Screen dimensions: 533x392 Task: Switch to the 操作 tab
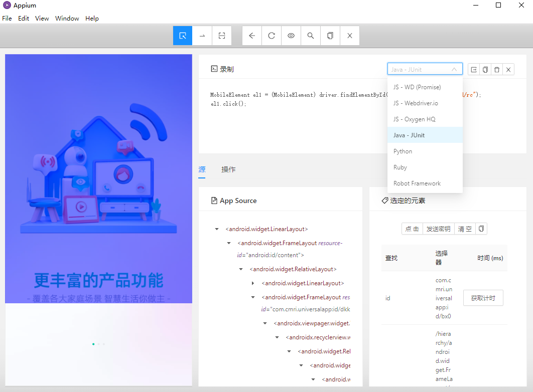[228, 169]
